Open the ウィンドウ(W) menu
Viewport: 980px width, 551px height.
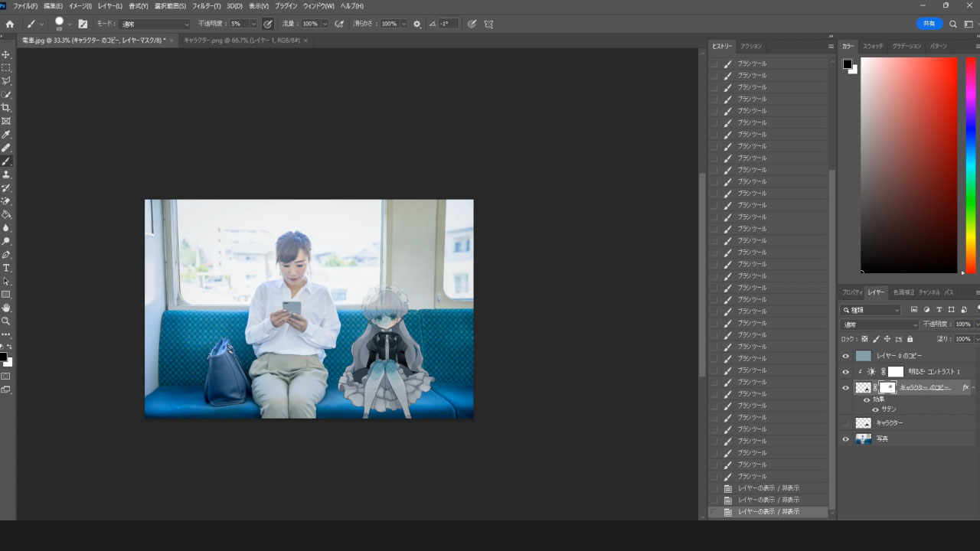[x=318, y=6]
